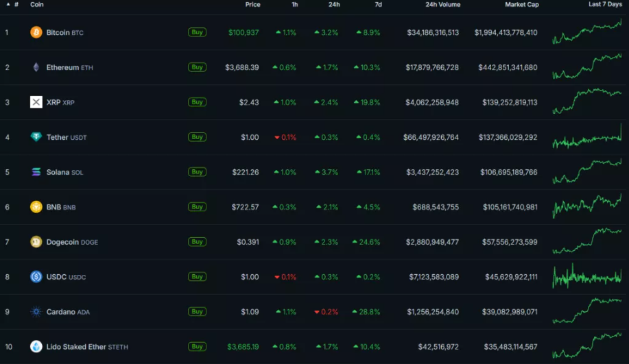Image resolution: width=629 pixels, height=364 pixels.
Task: Open USDC's 7-day sparkline chart
Action: 587,276
